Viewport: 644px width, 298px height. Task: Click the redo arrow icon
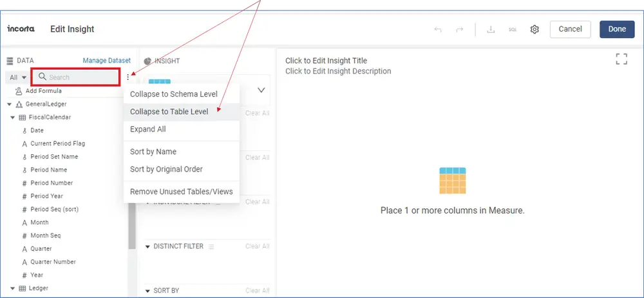click(460, 30)
